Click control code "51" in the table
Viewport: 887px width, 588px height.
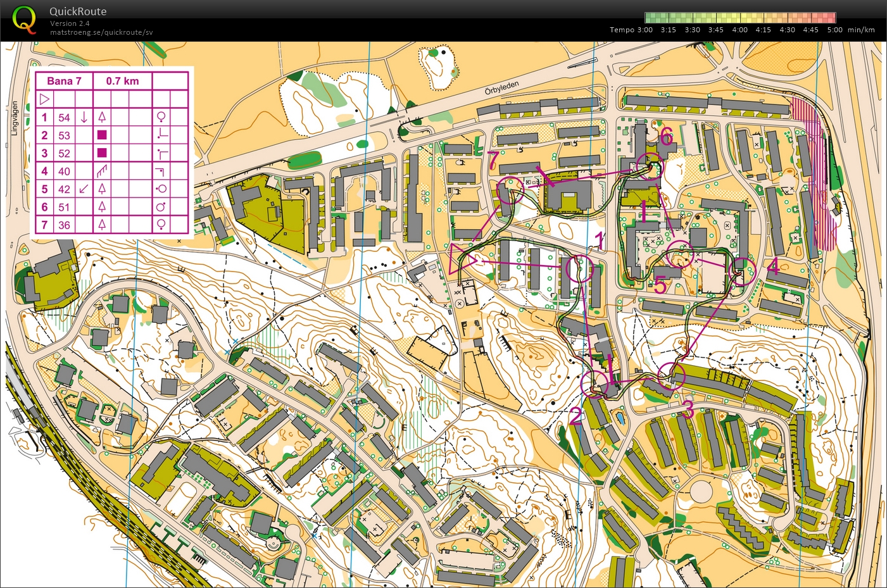[64, 207]
